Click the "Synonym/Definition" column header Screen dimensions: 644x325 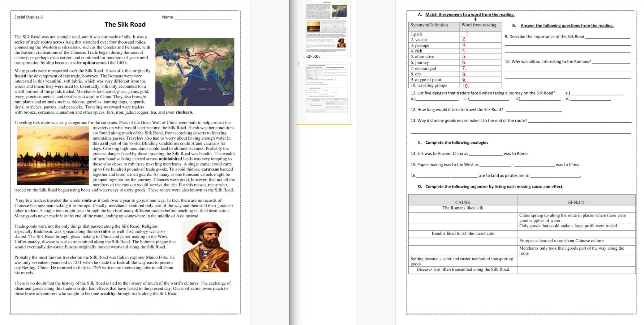(x=434, y=26)
